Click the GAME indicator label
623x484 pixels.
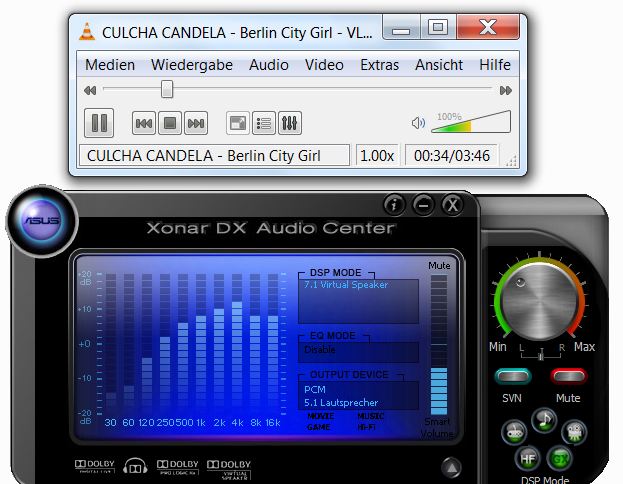click(x=319, y=427)
